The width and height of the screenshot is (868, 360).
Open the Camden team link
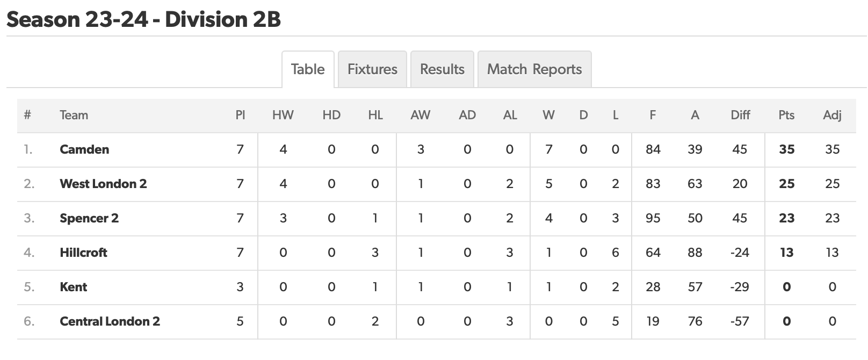(x=84, y=149)
